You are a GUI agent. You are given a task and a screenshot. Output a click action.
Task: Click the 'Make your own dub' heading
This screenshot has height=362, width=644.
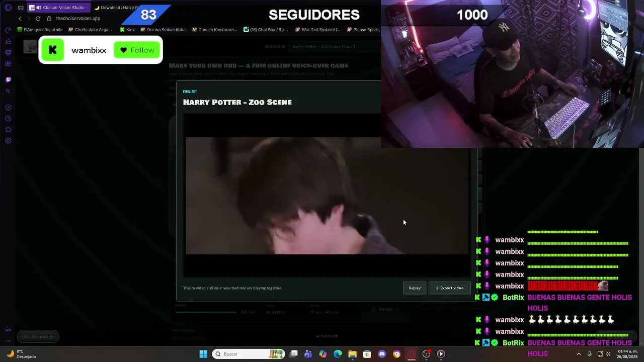pyautogui.click(x=259, y=65)
